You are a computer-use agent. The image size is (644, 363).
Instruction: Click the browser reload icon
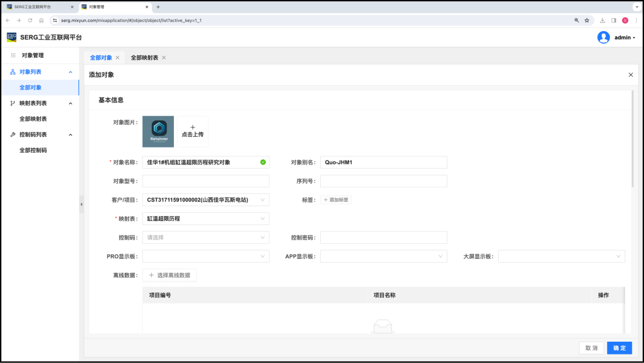30,20
